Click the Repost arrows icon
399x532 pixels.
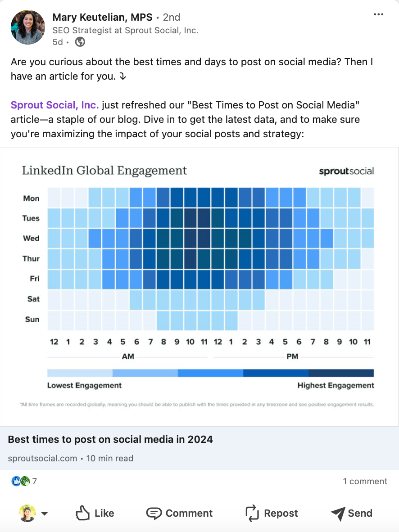[252, 513]
